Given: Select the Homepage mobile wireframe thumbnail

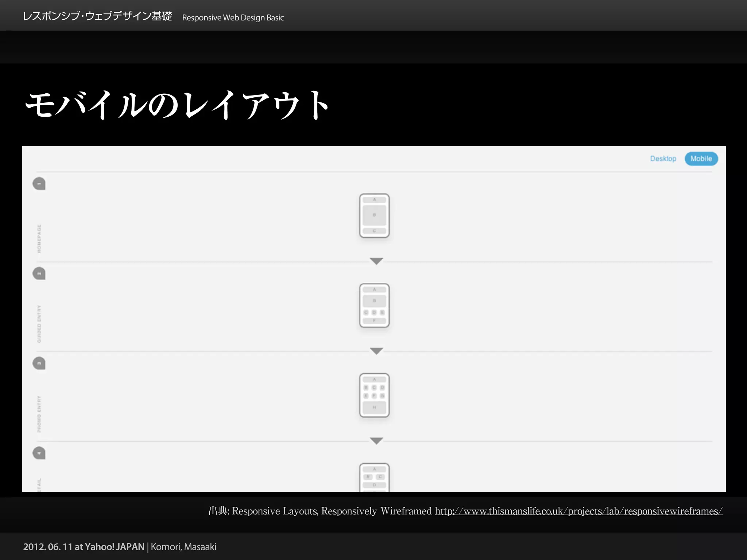Looking at the screenshot, I should [374, 215].
